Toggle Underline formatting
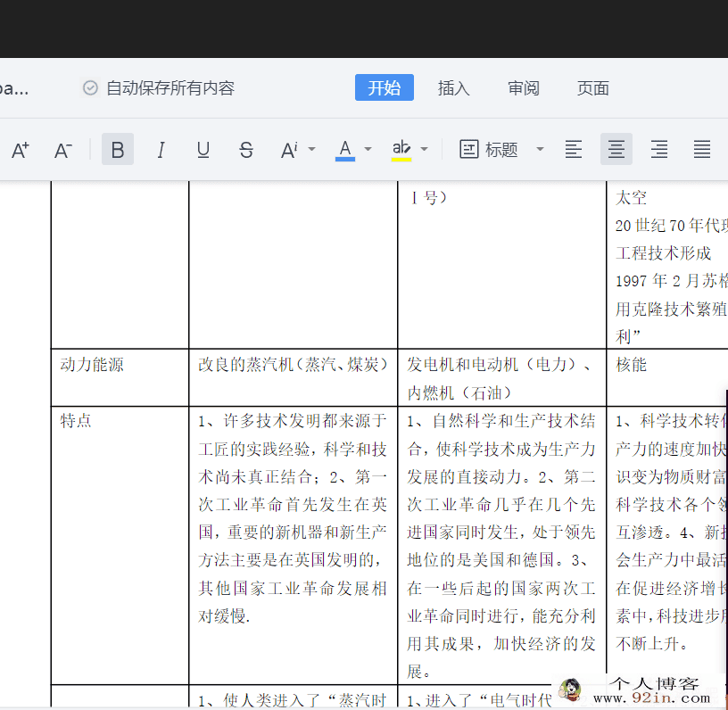The width and height of the screenshot is (728, 710). pyautogui.click(x=203, y=150)
